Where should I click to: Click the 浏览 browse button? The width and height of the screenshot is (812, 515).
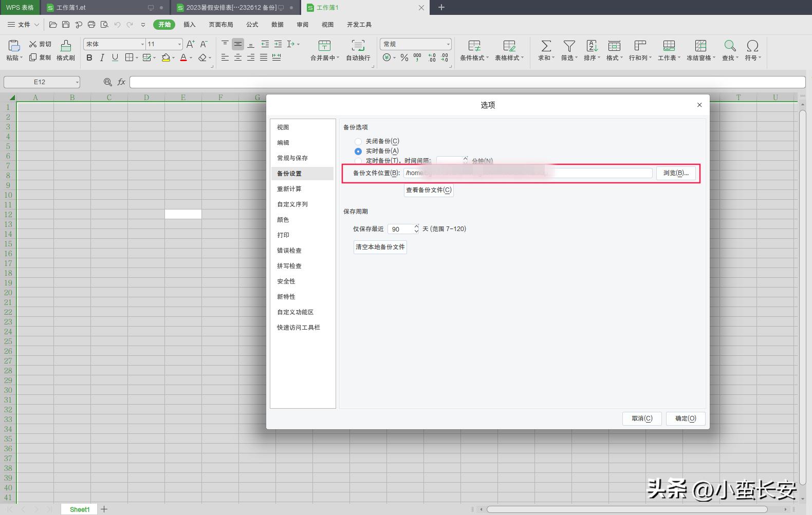tap(675, 173)
